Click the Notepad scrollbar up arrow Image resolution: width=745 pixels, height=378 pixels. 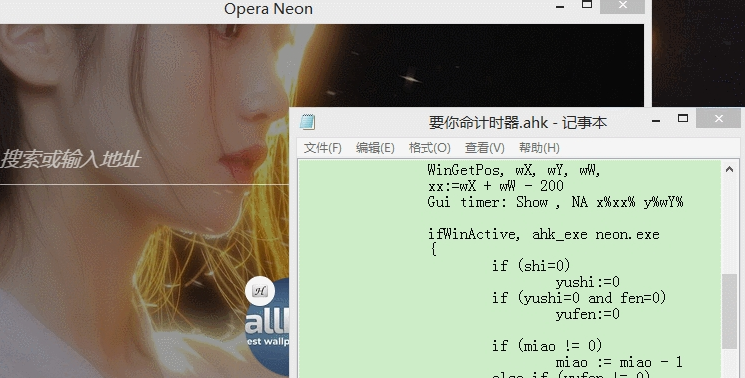729,170
